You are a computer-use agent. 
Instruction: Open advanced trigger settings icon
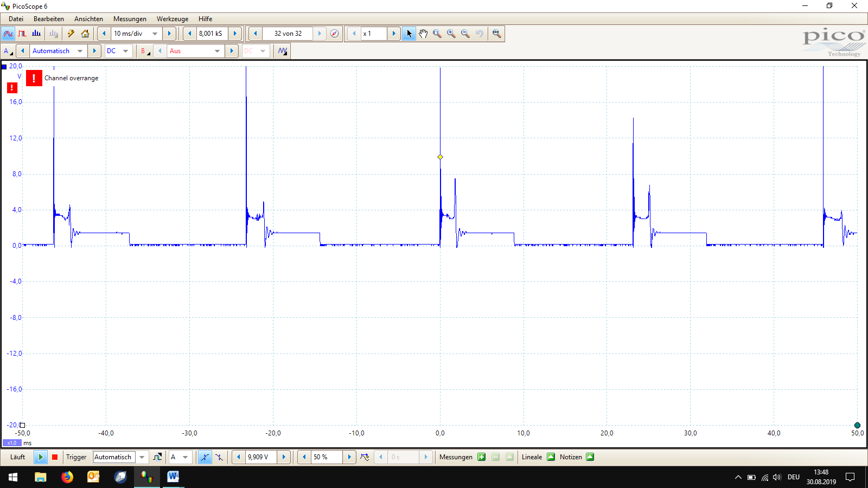[x=157, y=457]
